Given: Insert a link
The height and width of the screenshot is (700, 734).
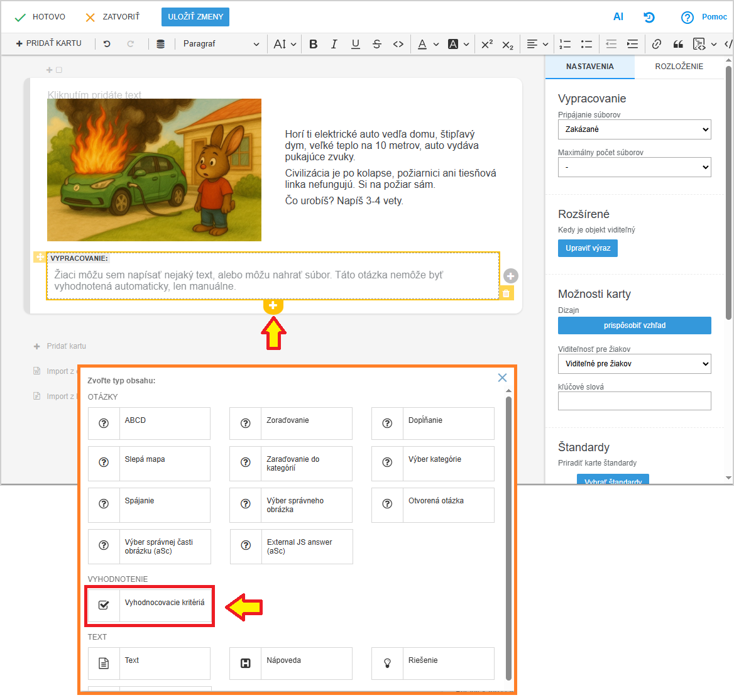Looking at the screenshot, I should tap(656, 44).
